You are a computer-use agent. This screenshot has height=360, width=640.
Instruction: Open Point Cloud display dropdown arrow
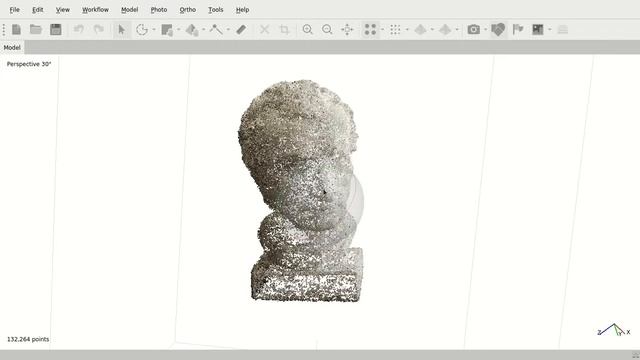382,29
